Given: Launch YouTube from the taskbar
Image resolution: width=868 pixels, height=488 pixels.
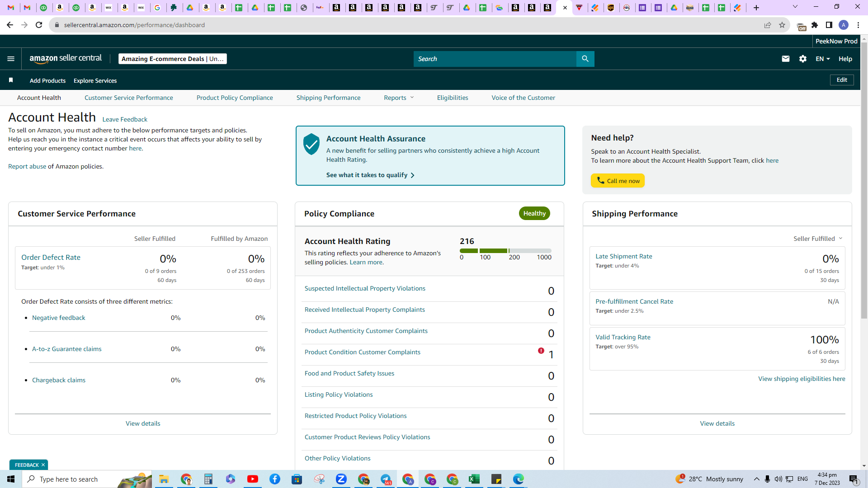Looking at the screenshot, I should click(x=253, y=479).
